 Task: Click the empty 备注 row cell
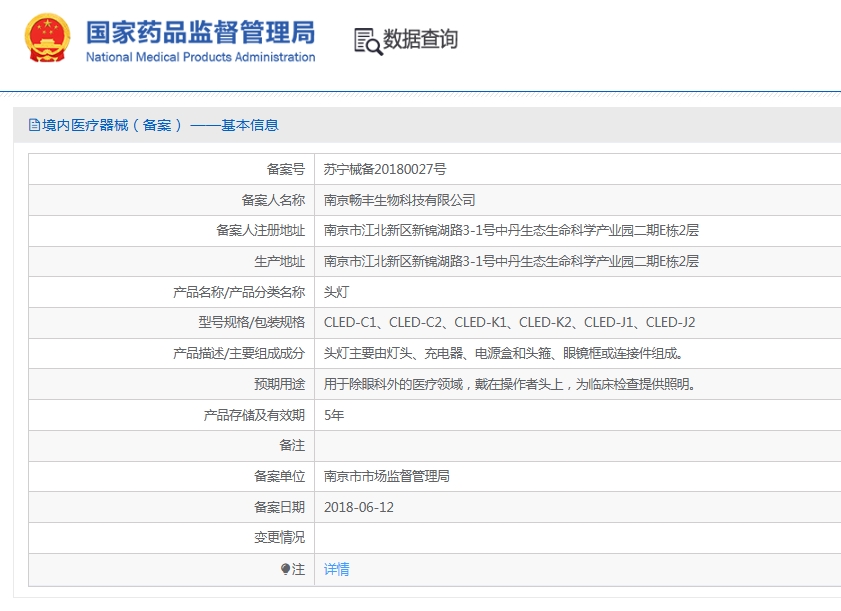pos(450,445)
